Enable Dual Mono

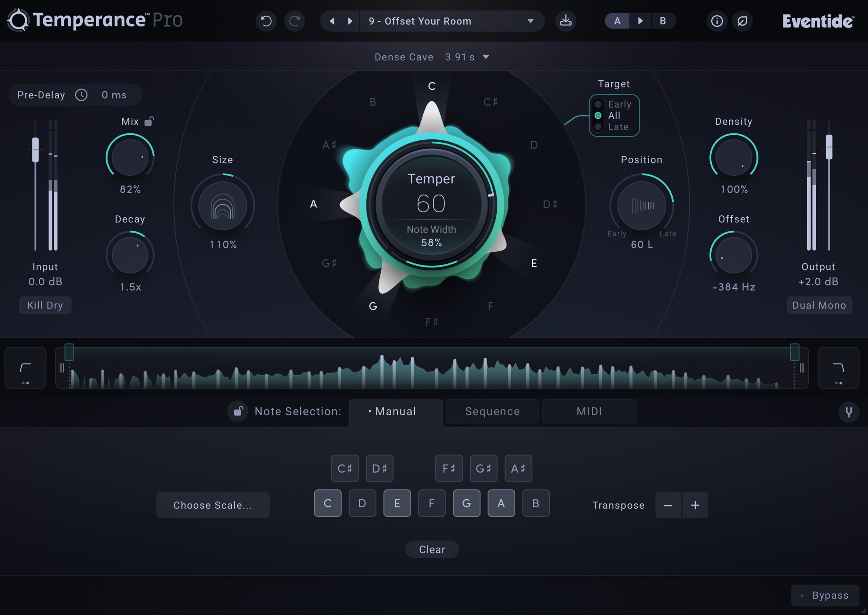tap(820, 305)
